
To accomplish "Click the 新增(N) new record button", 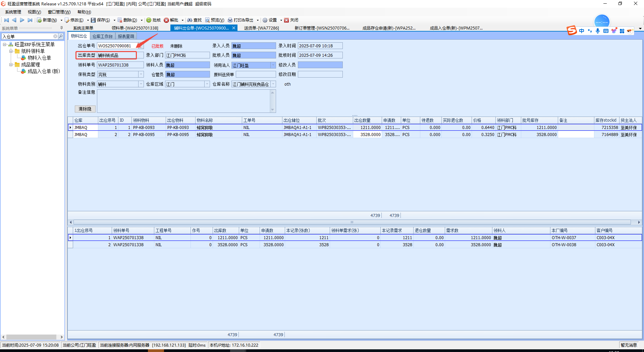I will [x=47, y=20].
